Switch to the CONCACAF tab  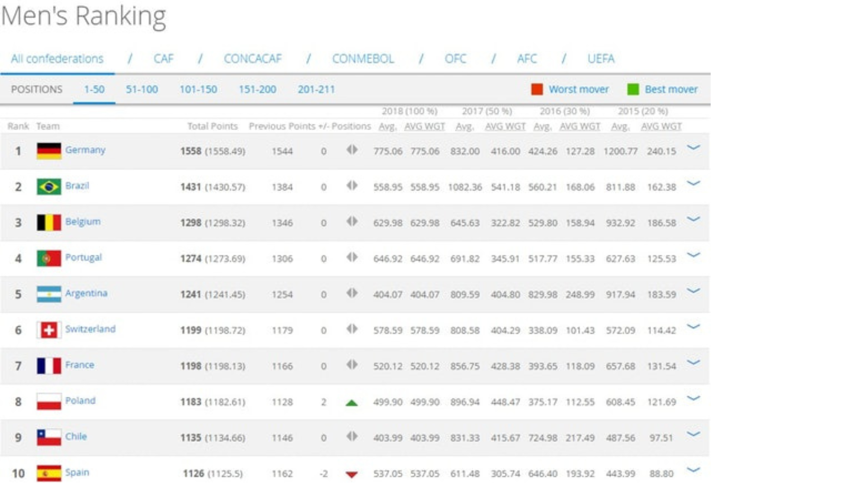point(253,59)
